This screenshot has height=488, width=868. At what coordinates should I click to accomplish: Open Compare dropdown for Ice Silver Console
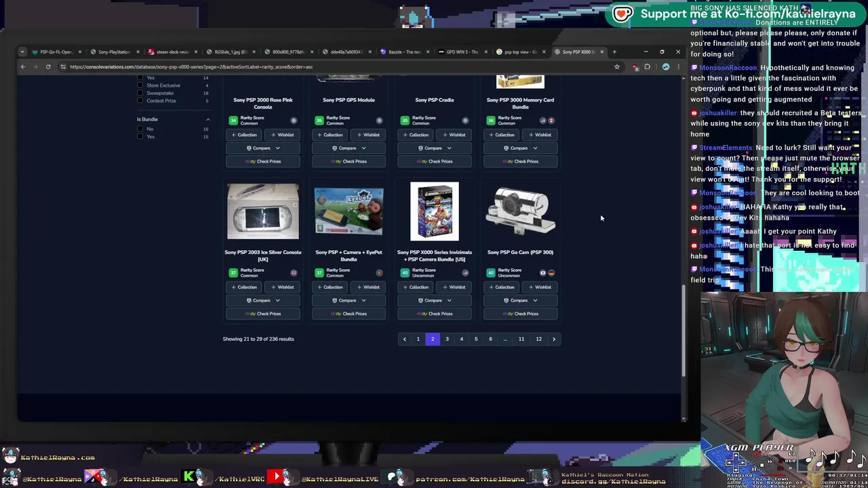263,300
